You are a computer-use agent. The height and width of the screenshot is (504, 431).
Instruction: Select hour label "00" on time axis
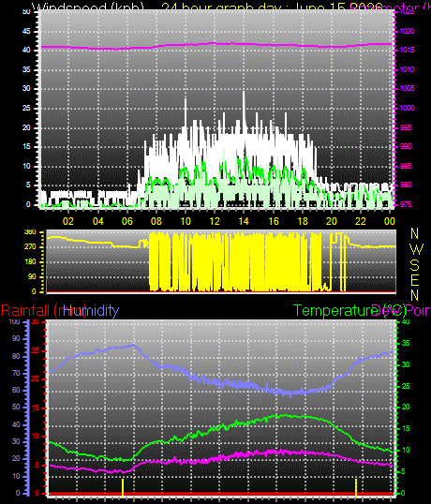coord(389,221)
